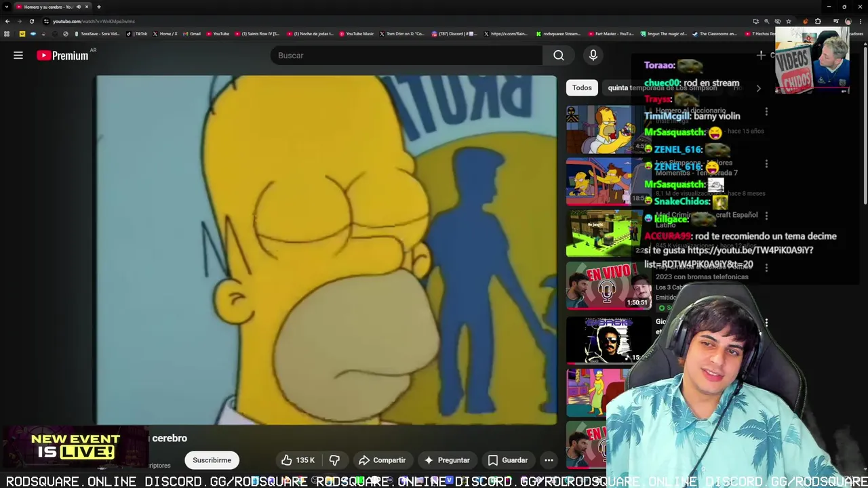Open the YouTube hamburger guide menu
This screenshot has width=868, height=488.
pyautogui.click(x=18, y=56)
